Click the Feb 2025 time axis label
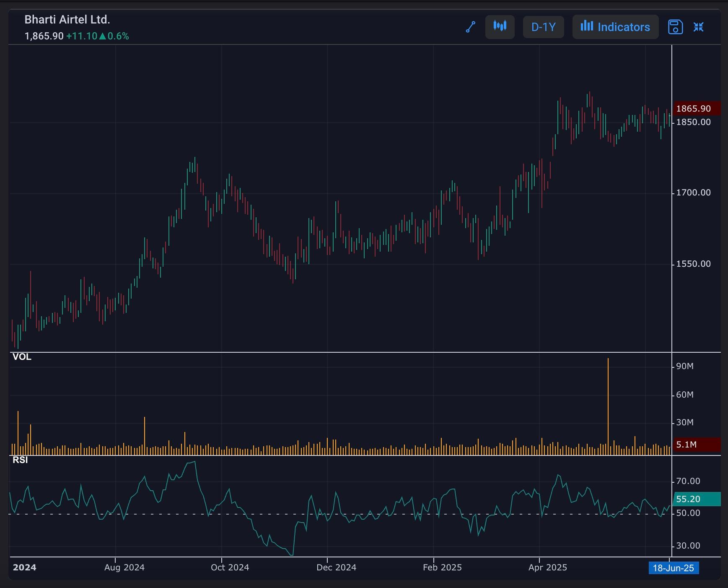728x588 pixels. click(x=442, y=567)
